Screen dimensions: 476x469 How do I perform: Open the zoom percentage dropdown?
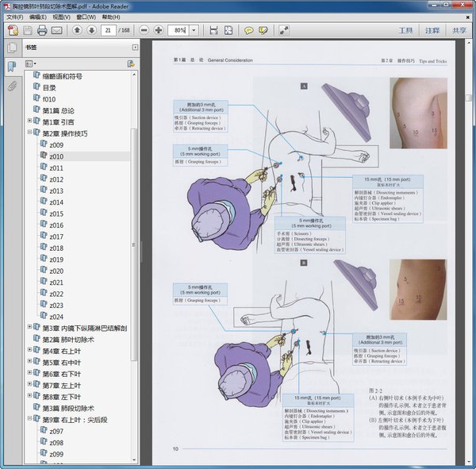[x=193, y=30]
